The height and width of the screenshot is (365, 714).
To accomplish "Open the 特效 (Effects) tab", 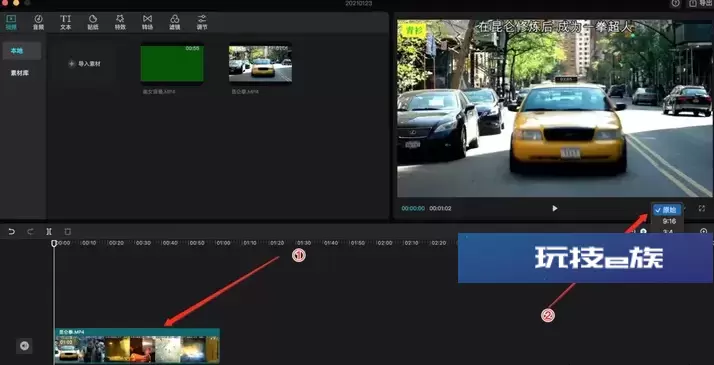I will pyautogui.click(x=120, y=22).
